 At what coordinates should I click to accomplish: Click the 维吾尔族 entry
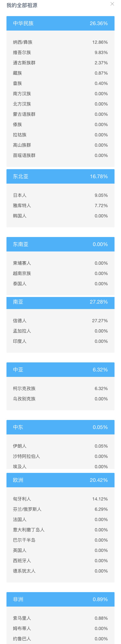[60, 52]
